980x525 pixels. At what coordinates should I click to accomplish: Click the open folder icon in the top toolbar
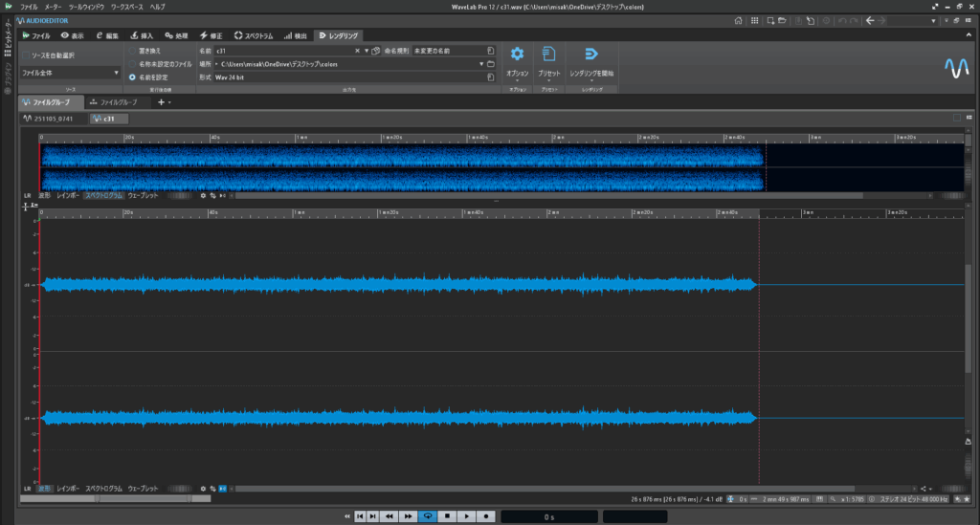[784, 20]
